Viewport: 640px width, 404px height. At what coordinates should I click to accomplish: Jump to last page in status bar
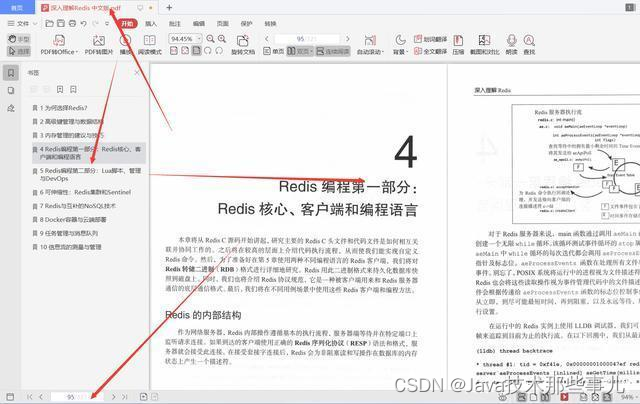[124, 397]
